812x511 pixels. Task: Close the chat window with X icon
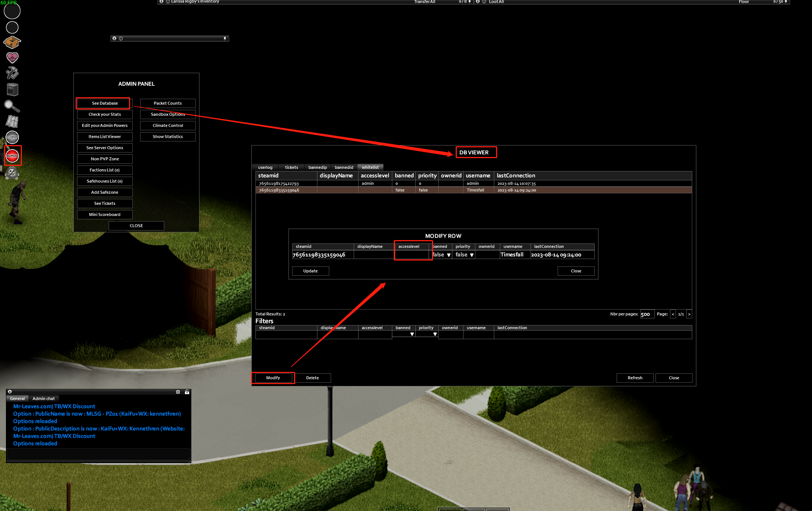point(10,392)
